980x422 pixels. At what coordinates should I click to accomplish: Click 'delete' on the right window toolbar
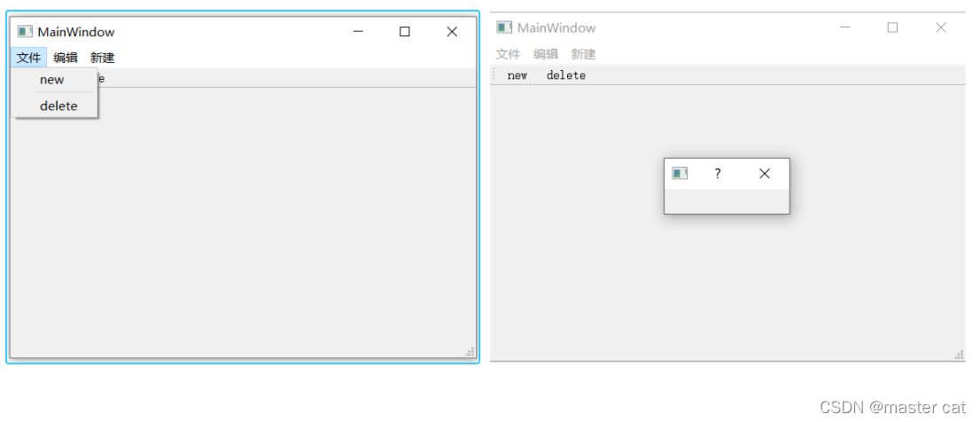(x=566, y=75)
